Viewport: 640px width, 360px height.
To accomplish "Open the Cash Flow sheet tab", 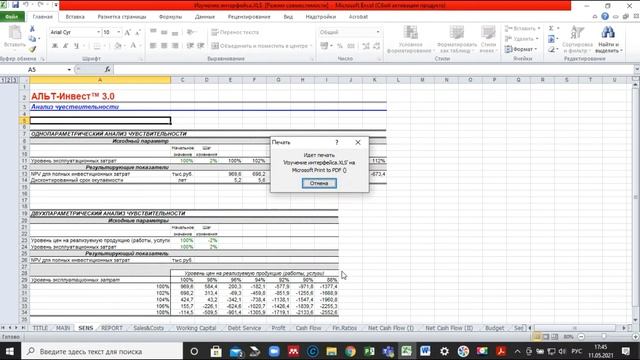I will [308, 328].
